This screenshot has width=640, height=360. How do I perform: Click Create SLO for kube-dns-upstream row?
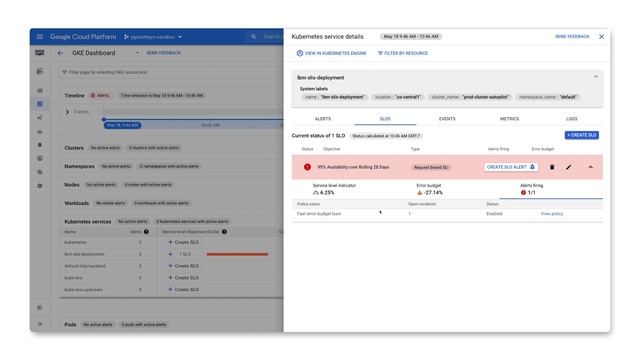tap(184, 289)
